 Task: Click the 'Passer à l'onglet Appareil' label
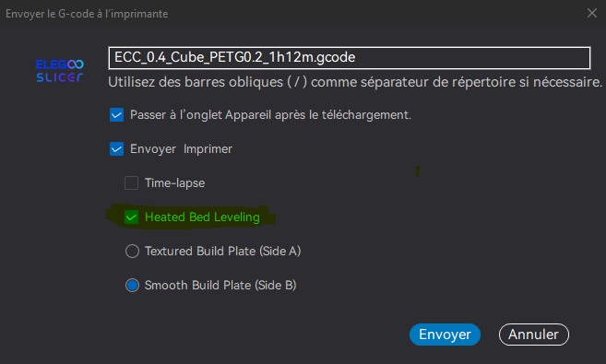tap(270, 114)
